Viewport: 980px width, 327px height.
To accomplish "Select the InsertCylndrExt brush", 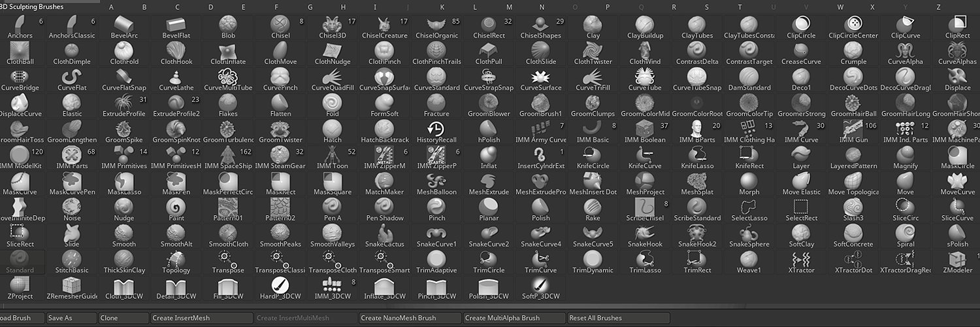I will click(541, 158).
